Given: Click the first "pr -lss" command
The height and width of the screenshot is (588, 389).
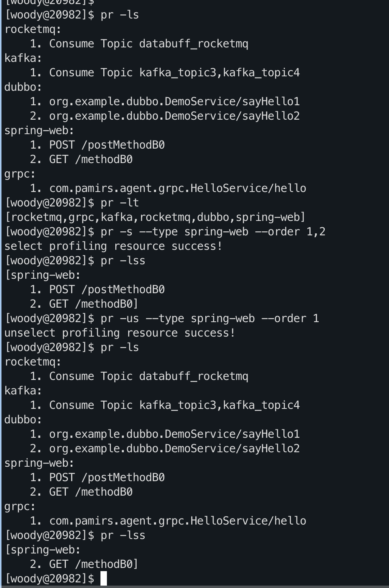Looking at the screenshot, I should coord(123,261).
